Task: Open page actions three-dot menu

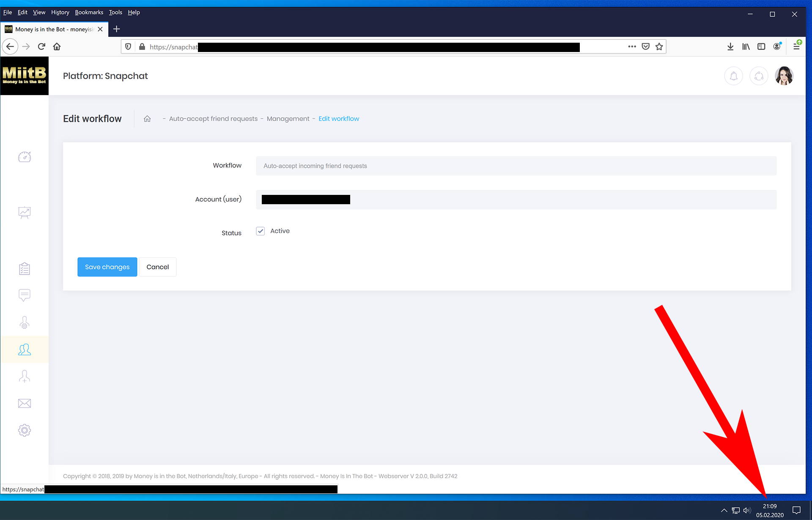Action: point(632,47)
